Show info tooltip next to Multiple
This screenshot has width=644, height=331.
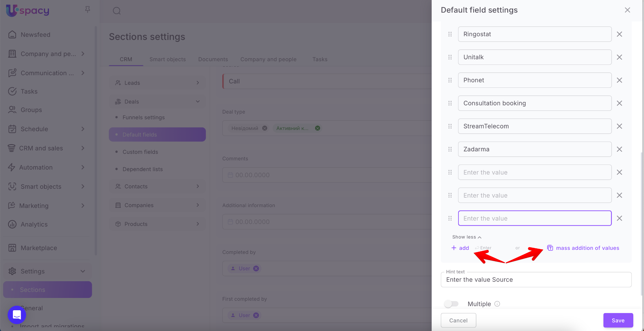497,304
